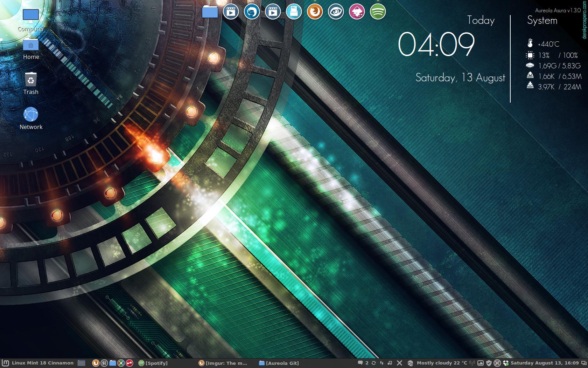The width and height of the screenshot is (588, 368).
Task: Switch to the Imgur Firefox window
Action: point(223,363)
